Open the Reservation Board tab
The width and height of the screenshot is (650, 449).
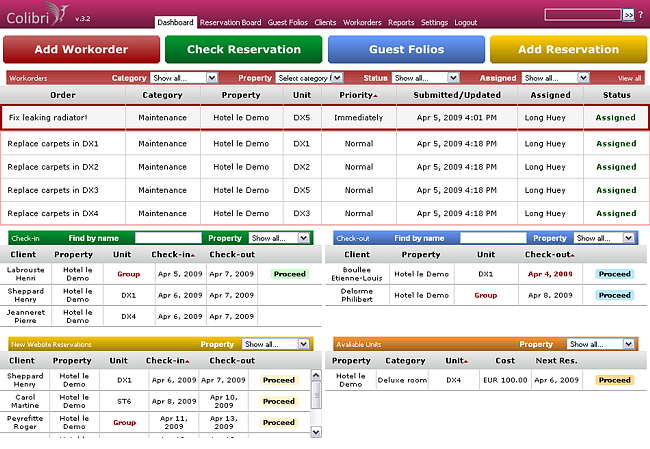[230, 22]
